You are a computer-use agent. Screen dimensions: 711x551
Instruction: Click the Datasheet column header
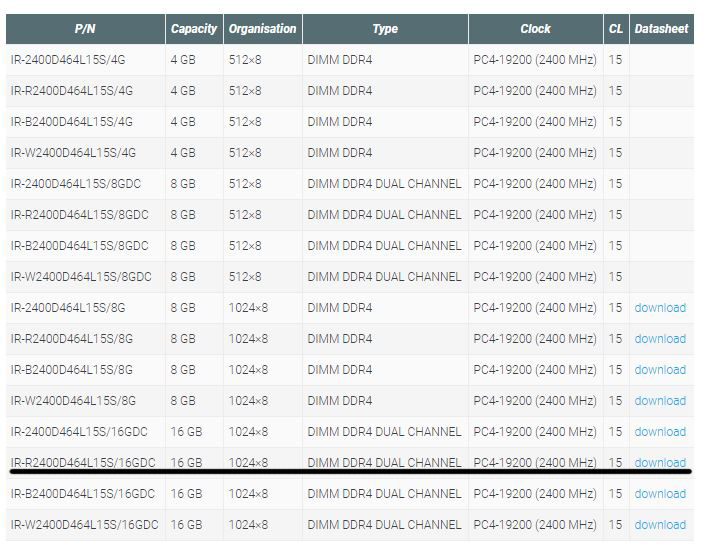coord(661,29)
